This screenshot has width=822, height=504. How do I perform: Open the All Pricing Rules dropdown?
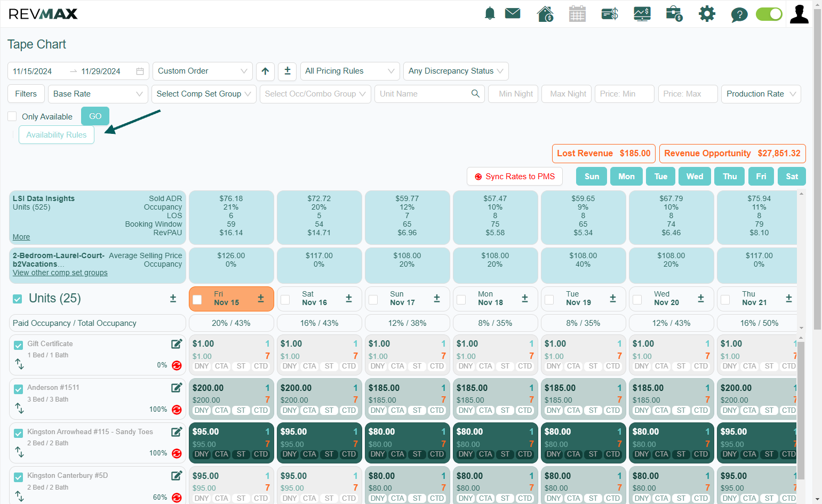click(x=350, y=71)
